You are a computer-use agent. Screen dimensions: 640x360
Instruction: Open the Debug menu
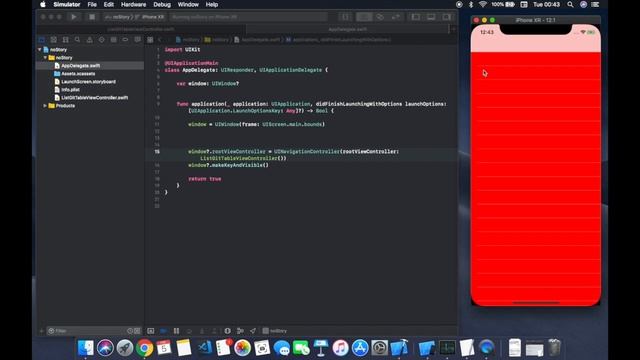point(162,4)
